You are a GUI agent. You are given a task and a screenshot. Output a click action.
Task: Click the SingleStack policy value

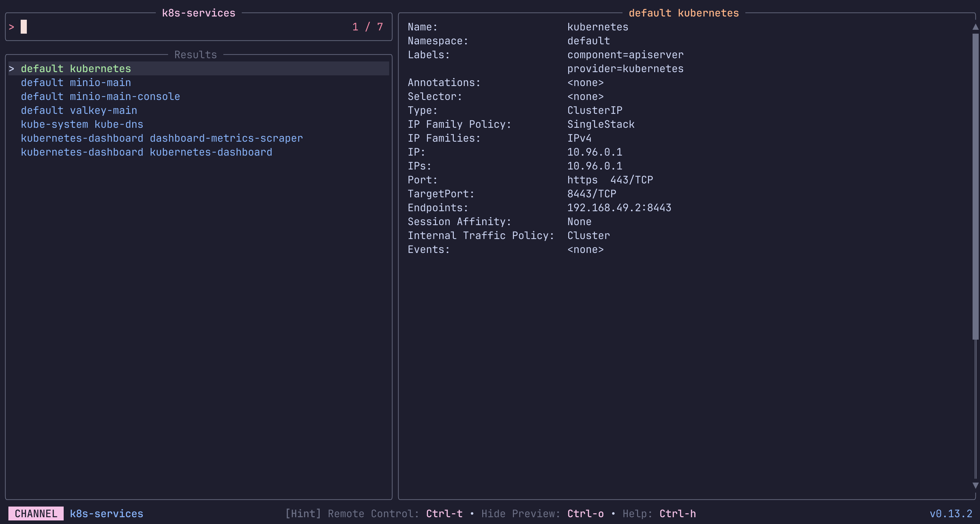coord(601,124)
